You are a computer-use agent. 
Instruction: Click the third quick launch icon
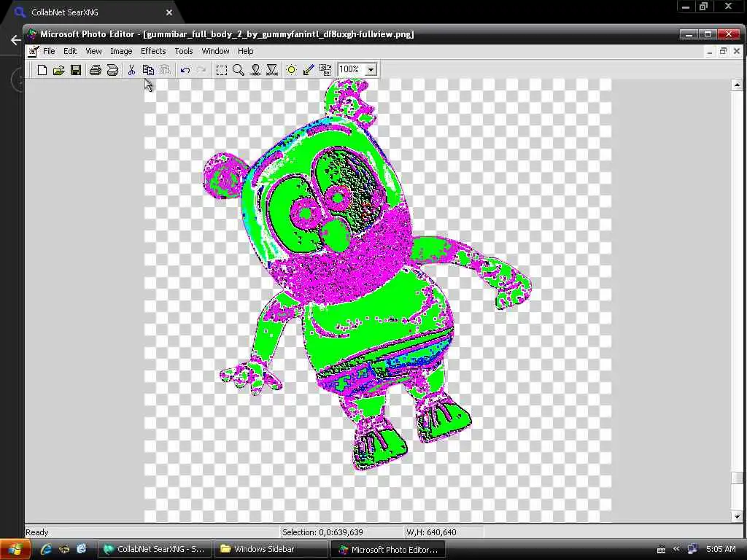(82, 550)
